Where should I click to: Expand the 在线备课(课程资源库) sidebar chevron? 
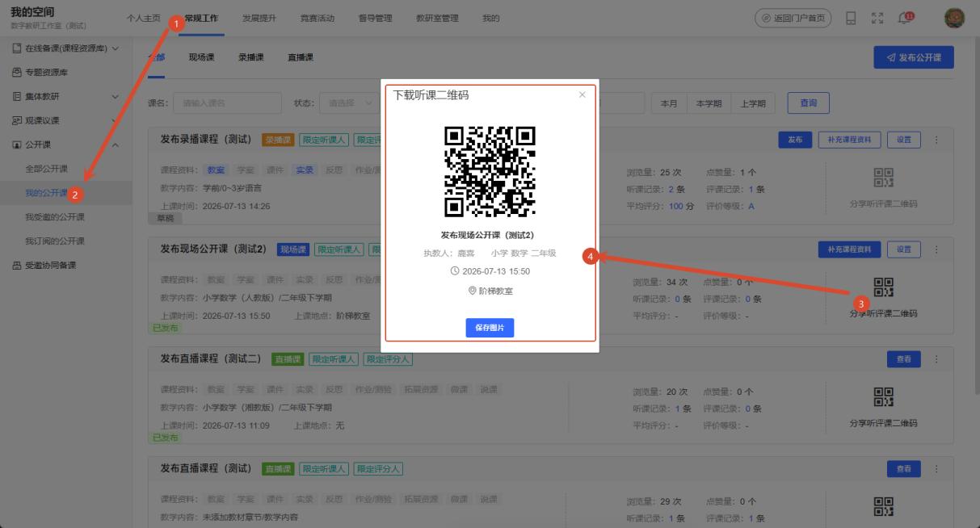pos(116,48)
